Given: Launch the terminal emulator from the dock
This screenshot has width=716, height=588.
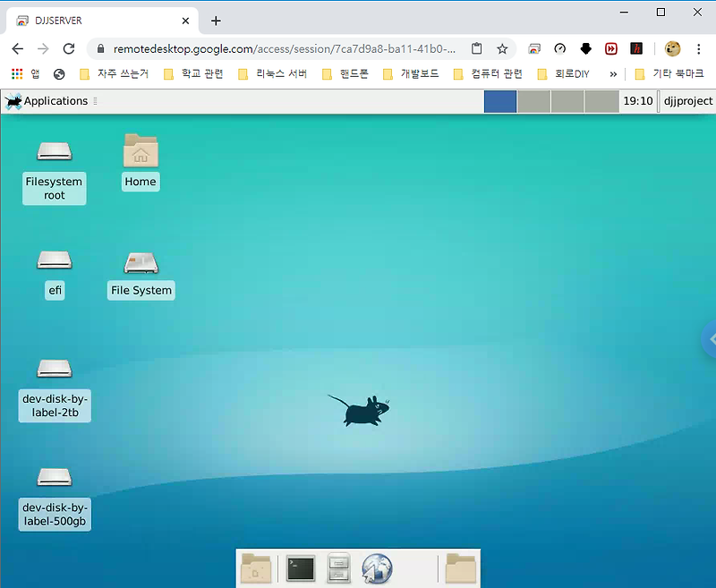Looking at the screenshot, I should [x=301, y=568].
